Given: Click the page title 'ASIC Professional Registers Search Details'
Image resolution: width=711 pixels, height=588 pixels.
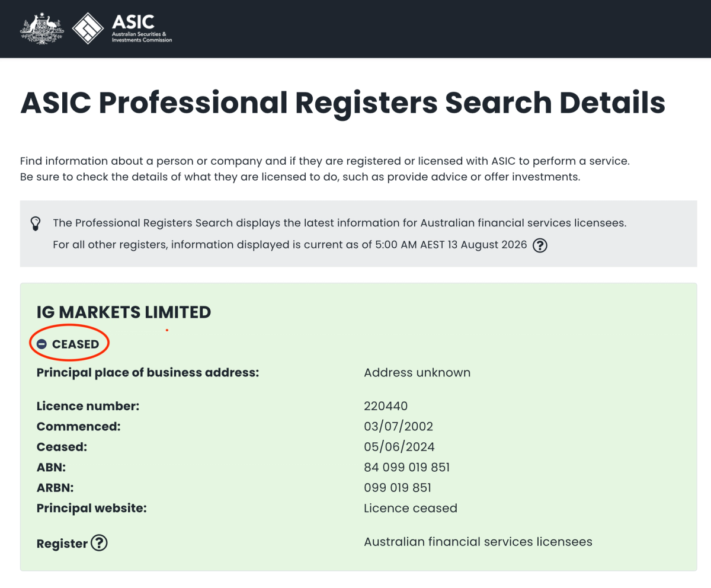Looking at the screenshot, I should coord(342,103).
